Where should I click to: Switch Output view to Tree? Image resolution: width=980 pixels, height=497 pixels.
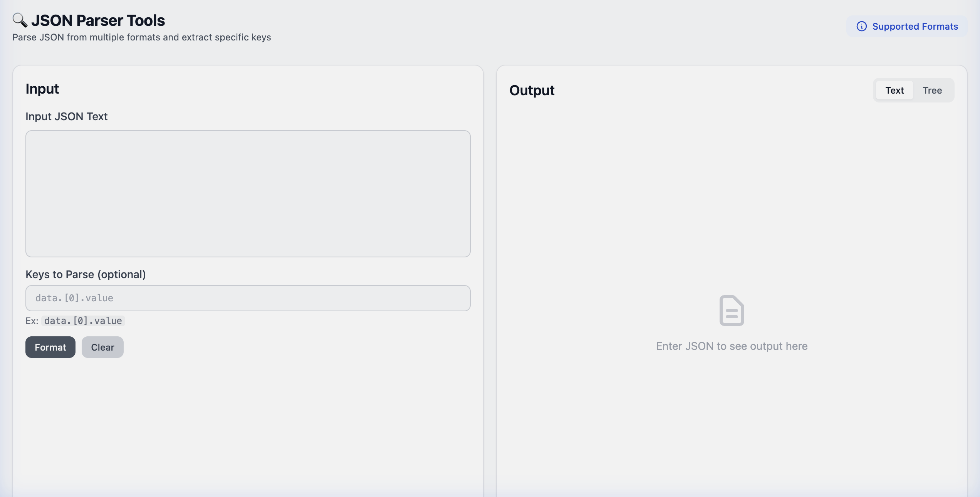click(932, 90)
